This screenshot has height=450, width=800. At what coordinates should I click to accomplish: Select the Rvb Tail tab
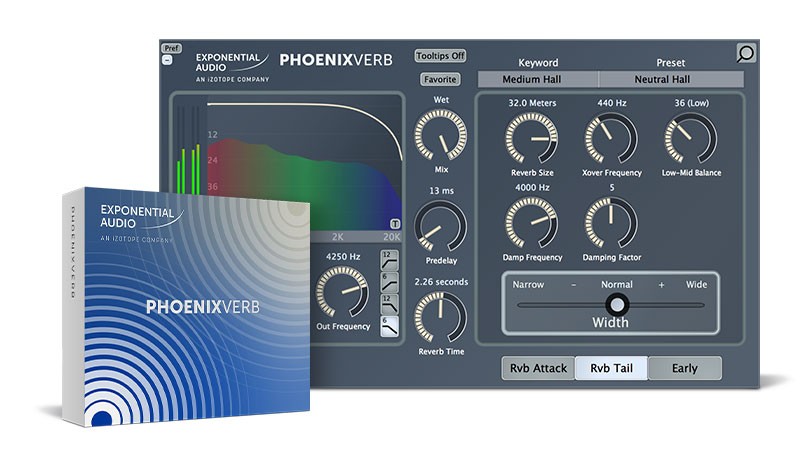(611, 368)
